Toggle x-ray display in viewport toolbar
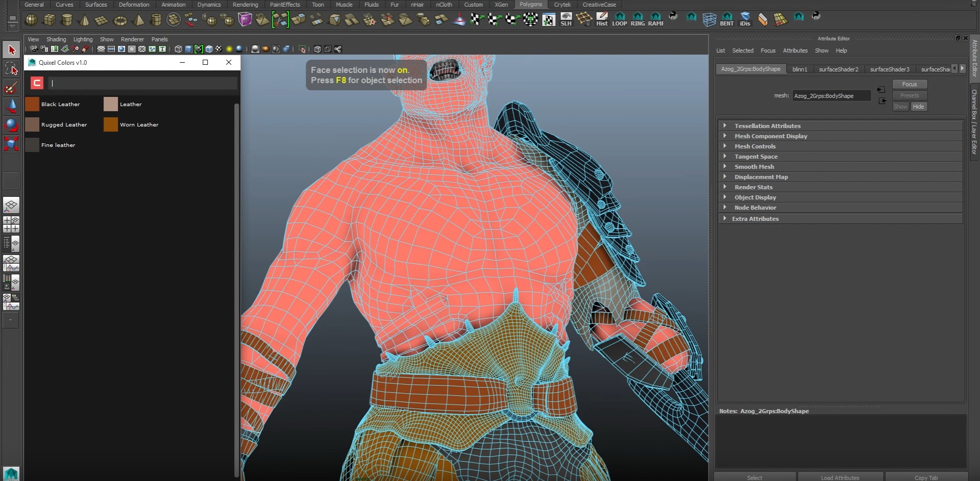This screenshot has height=481, width=980. pos(317,49)
